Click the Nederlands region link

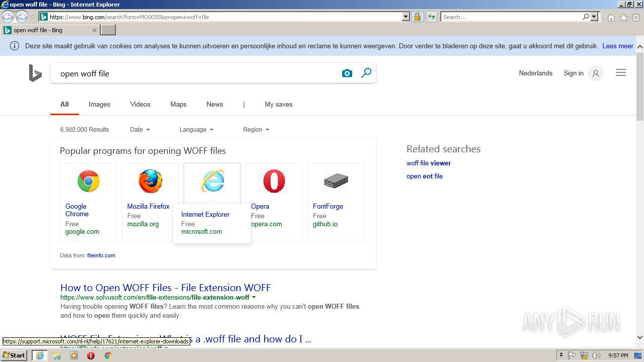point(536,73)
